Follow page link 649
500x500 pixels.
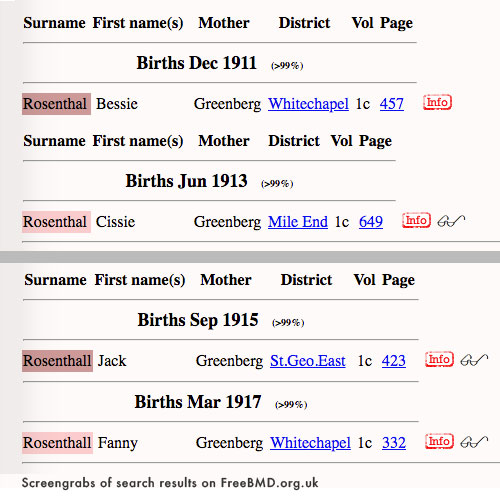[x=371, y=222]
